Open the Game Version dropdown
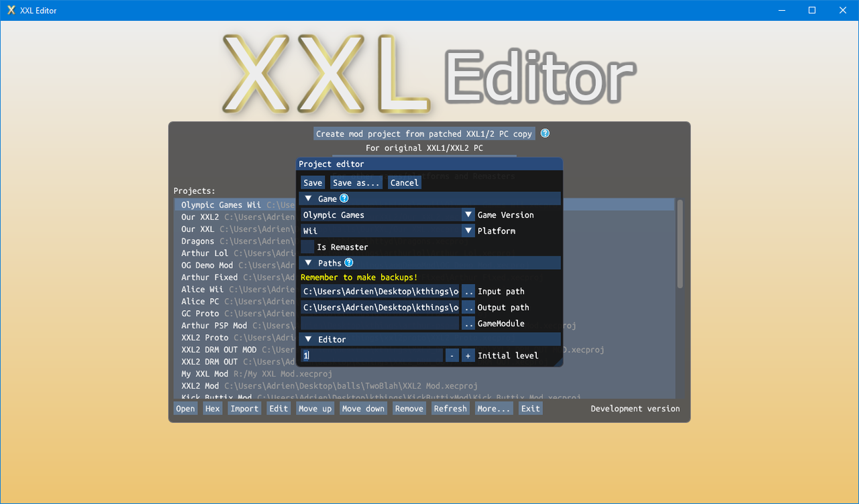The image size is (859, 504). [x=468, y=215]
